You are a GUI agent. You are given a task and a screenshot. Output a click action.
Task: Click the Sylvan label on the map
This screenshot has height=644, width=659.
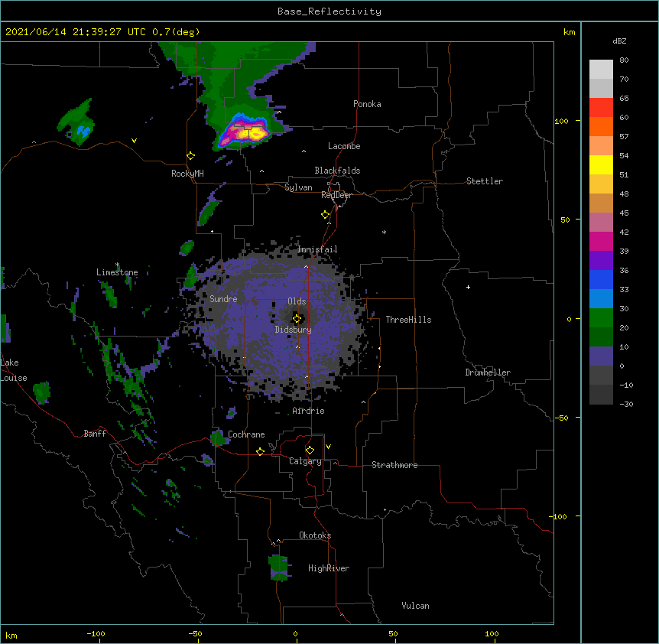(298, 187)
